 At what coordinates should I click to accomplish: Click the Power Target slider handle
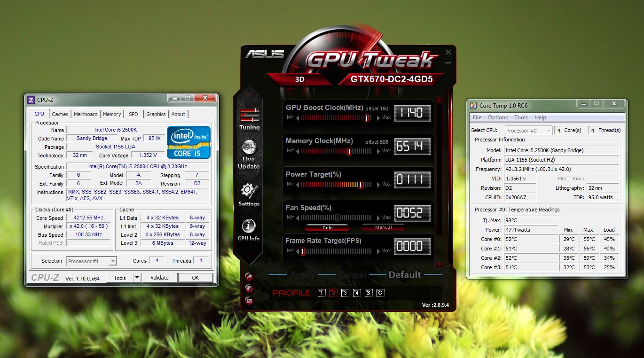pyautogui.click(x=361, y=184)
